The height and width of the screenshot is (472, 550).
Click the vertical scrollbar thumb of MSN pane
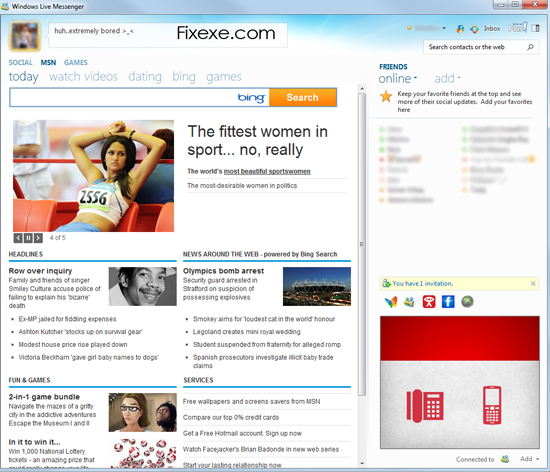click(362, 244)
